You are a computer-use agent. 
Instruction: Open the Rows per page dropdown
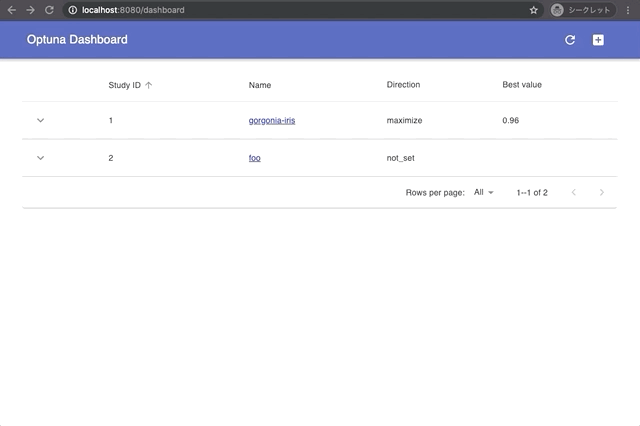coord(484,192)
